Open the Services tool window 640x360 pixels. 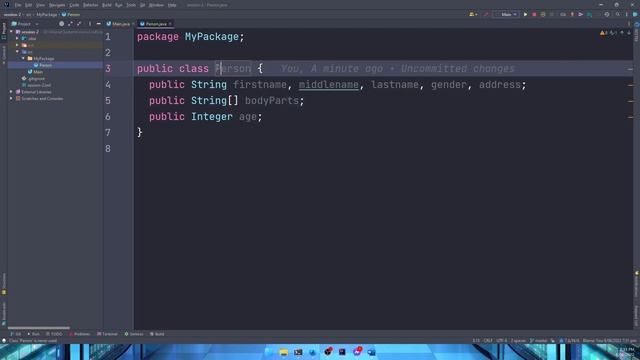134,334
